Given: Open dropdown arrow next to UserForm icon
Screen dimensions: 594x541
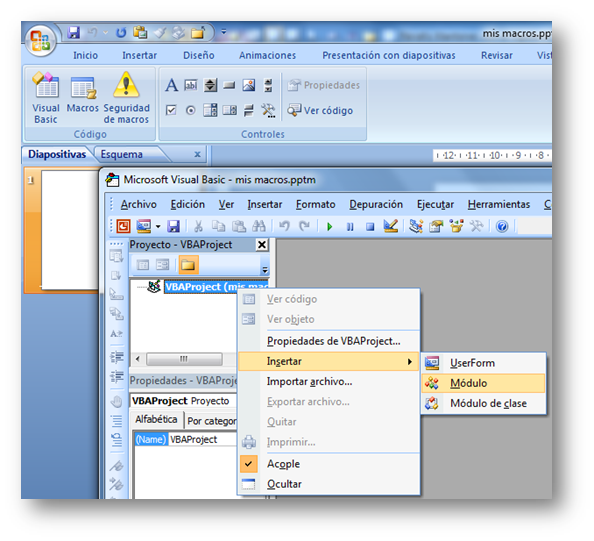Looking at the screenshot, I should pos(158,227).
